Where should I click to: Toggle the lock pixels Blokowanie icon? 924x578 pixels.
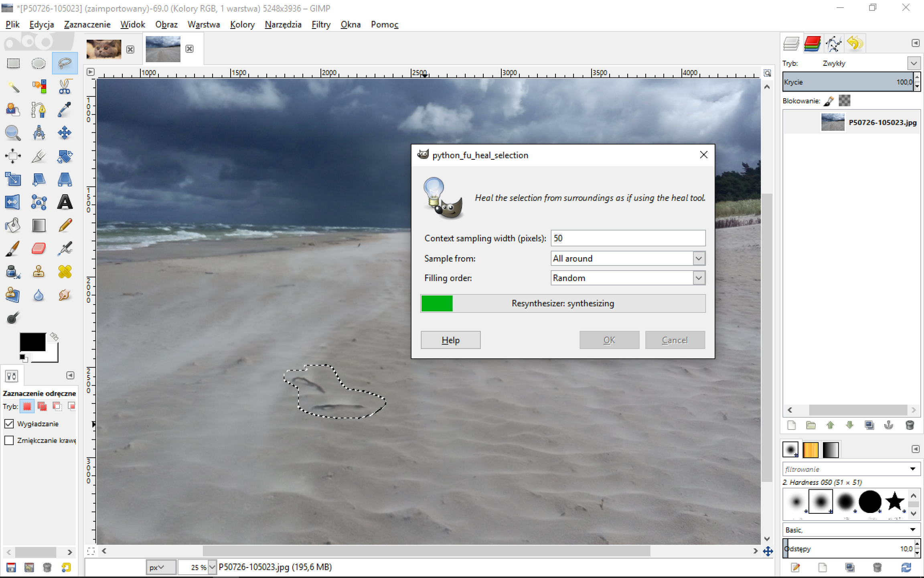pyautogui.click(x=829, y=101)
